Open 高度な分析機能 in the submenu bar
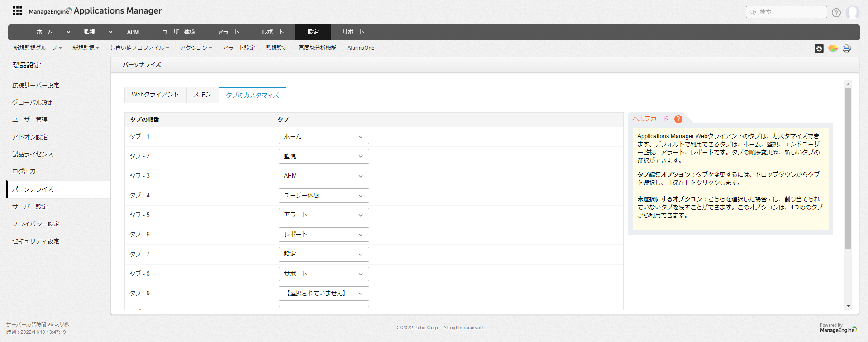 click(317, 48)
